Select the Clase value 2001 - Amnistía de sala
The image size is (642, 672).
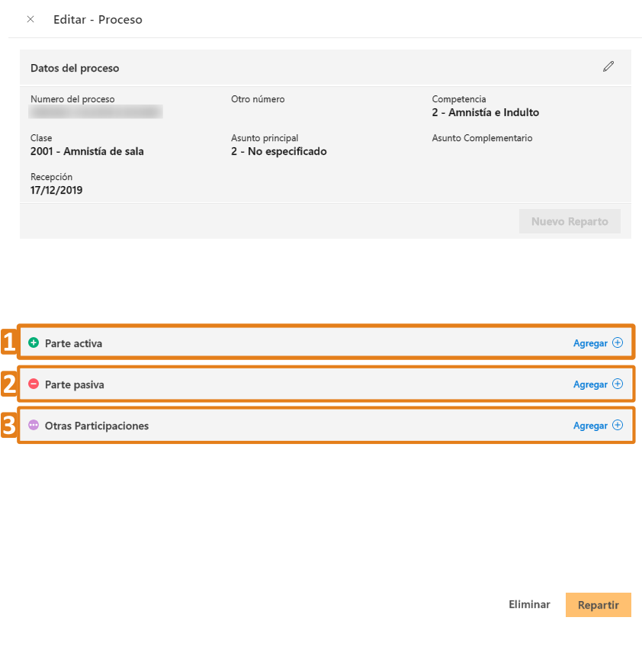click(x=87, y=151)
